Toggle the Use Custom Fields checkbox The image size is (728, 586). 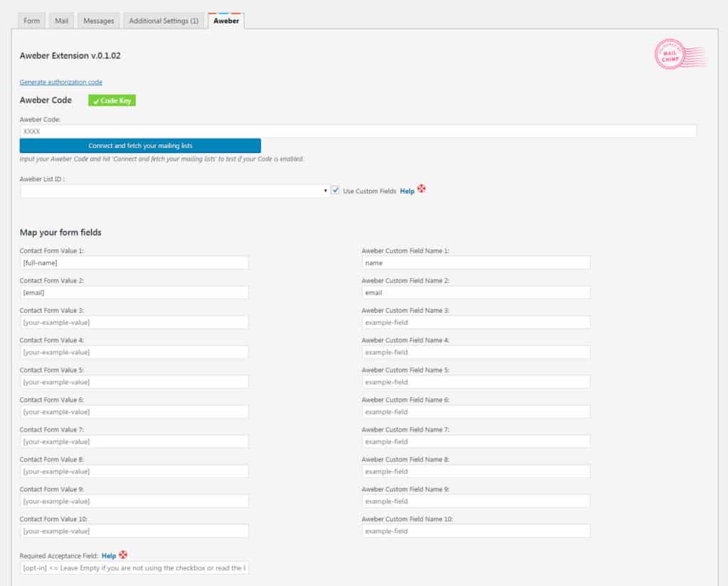pos(336,191)
